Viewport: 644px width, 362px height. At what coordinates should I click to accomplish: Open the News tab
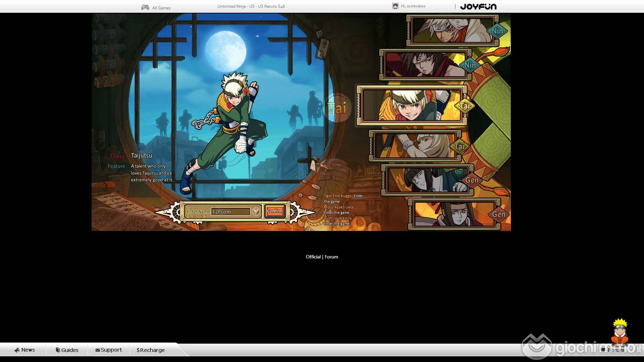pos(24,350)
